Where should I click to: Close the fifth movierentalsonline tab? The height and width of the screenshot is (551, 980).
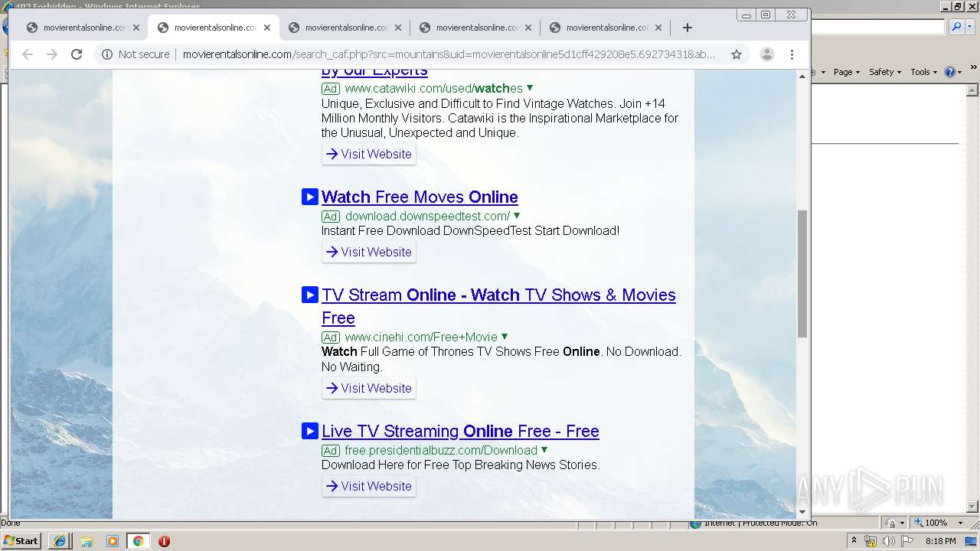tap(659, 28)
